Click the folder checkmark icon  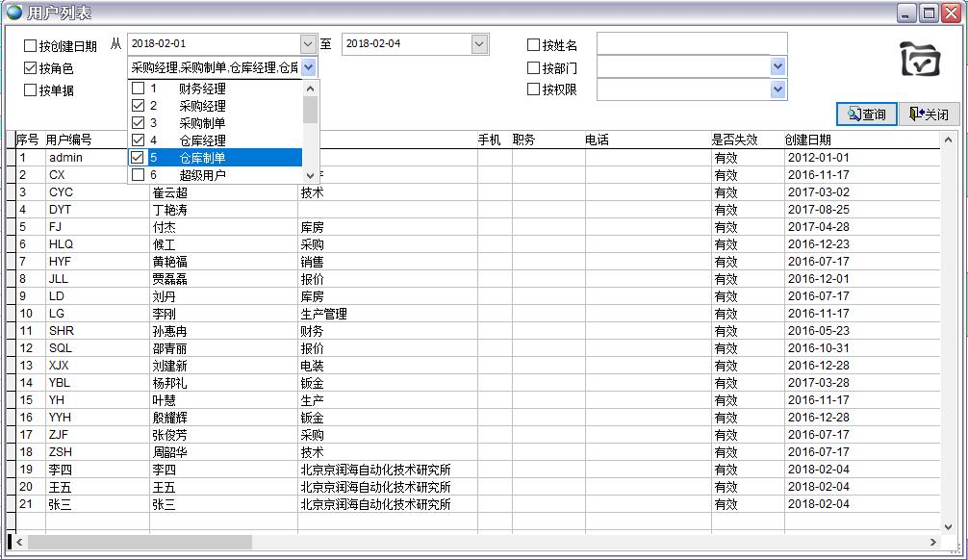pos(920,60)
